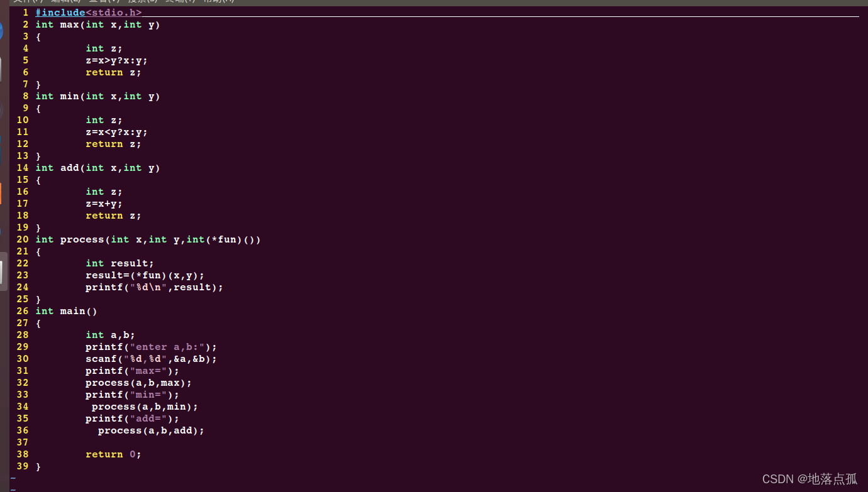This screenshot has width=868, height=492.
Task: Click process(a,b,max); call
Action: pos(139,383)
